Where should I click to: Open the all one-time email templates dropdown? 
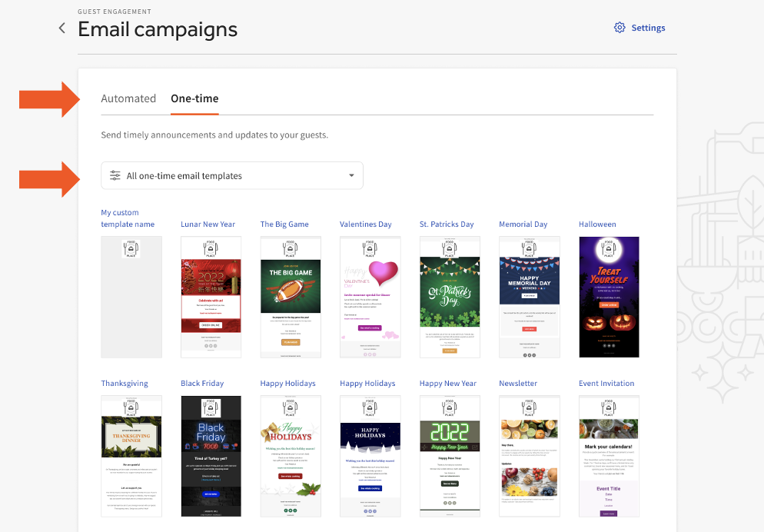click(x=232, y=175)
